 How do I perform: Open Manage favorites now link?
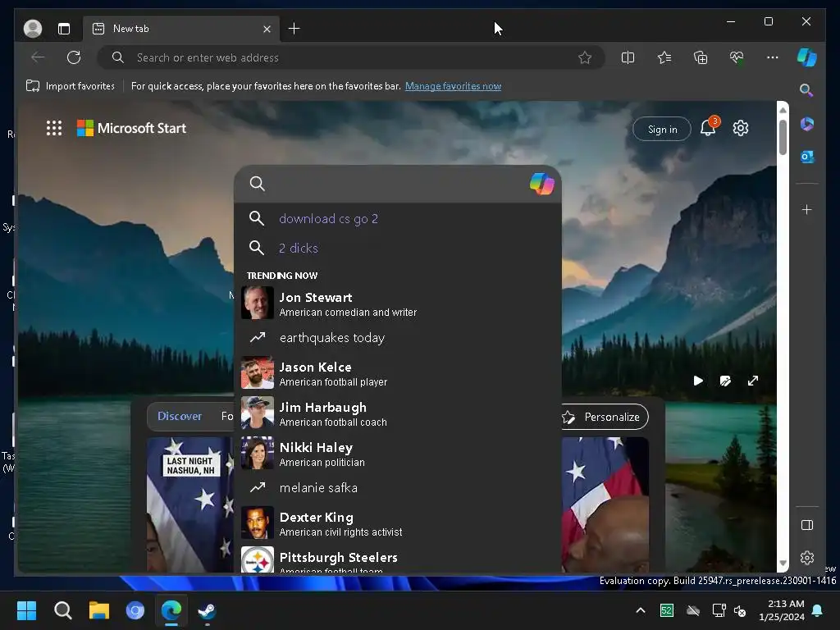click(453, 85)
